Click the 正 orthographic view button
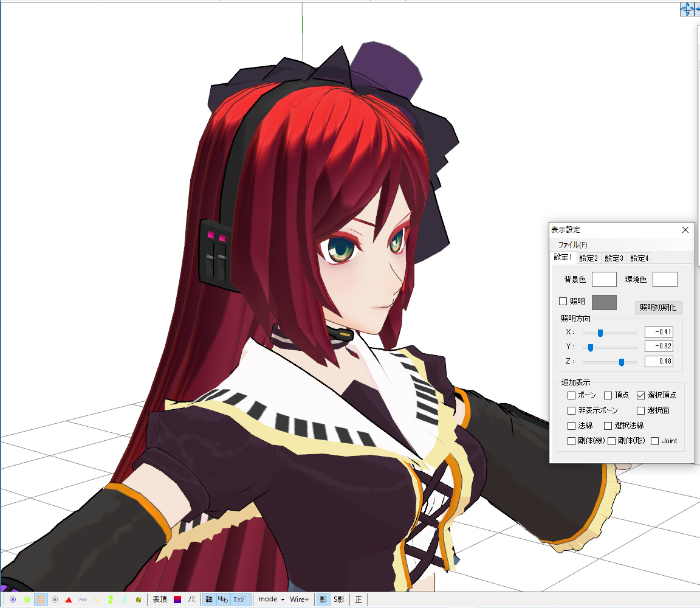The height and width of the screenshot is (608, 700). 359,599
